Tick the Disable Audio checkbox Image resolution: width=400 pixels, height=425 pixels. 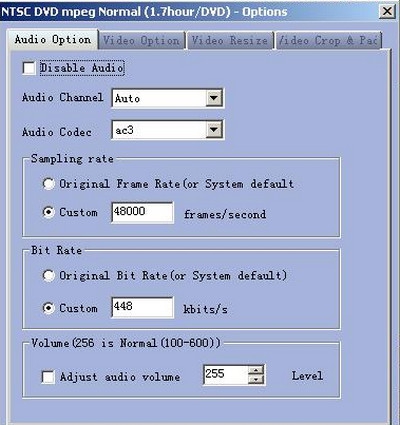coord(29,68)
